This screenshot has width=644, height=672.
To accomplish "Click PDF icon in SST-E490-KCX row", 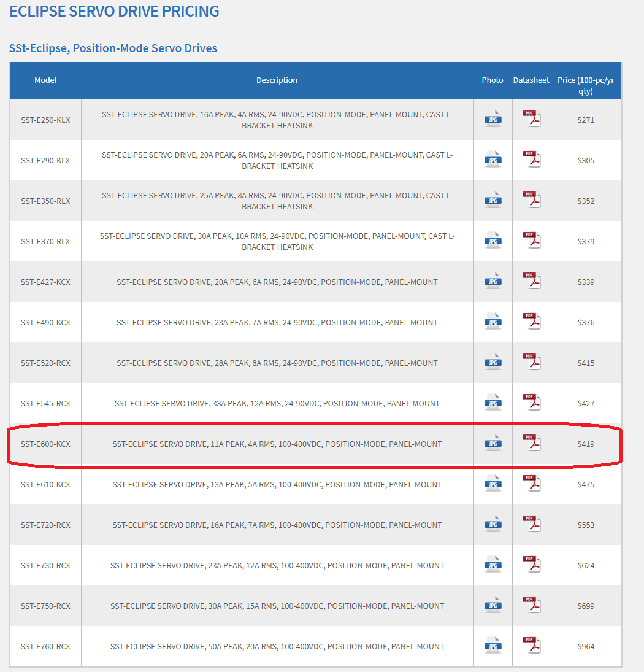I will [x=532, y=321].
